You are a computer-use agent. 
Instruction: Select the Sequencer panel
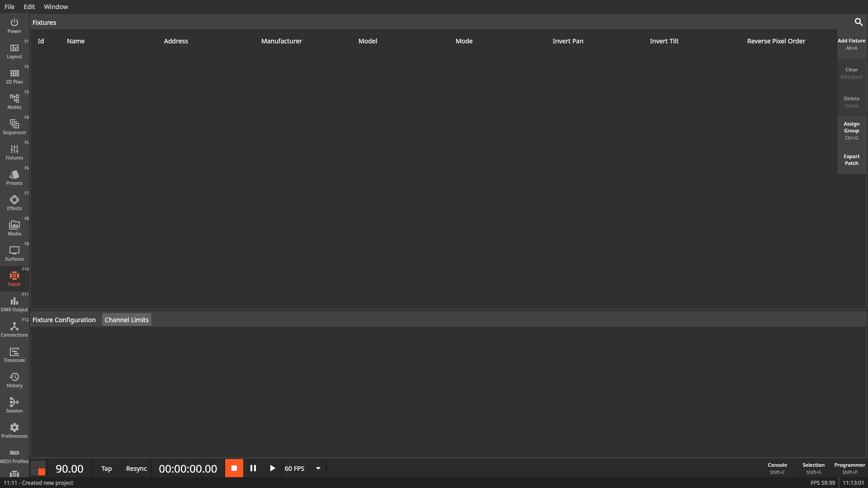[x=14, y=127]
